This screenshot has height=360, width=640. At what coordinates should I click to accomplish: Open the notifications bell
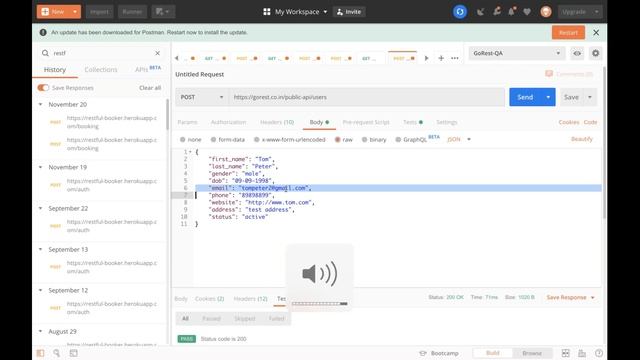coord(512,11)
